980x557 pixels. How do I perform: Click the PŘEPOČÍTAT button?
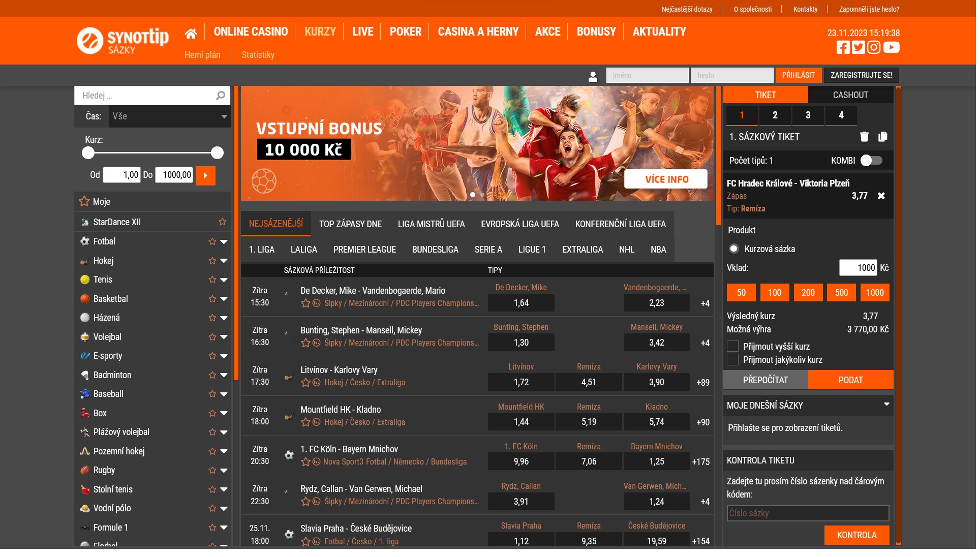click(x=765, y=380)
